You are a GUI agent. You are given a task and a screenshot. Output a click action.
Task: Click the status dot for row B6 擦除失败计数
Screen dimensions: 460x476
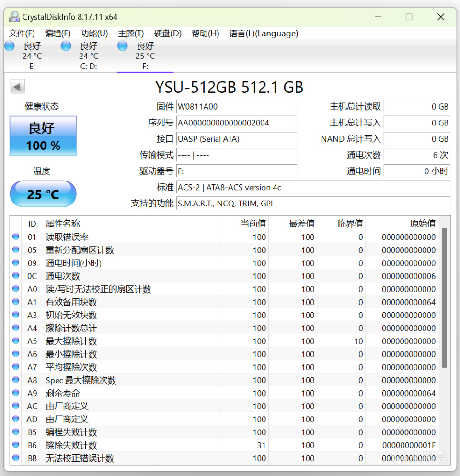pos(16,445)
